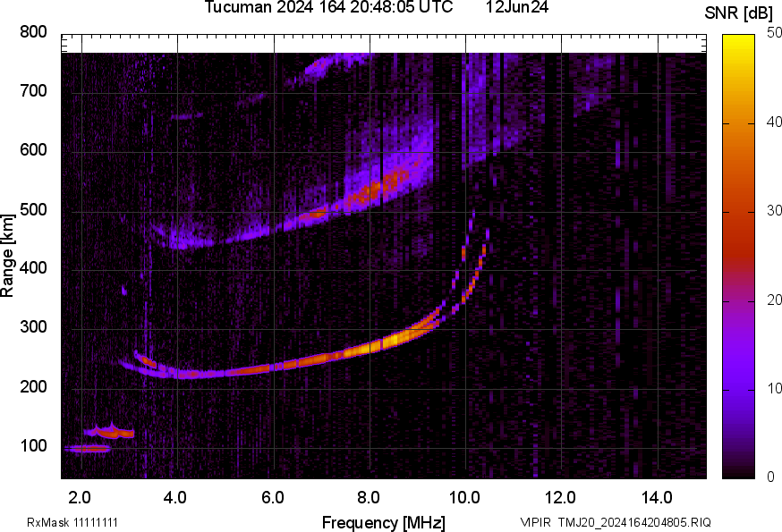Click colorbar tick value '40'
782x532 pixels.
pos(774,122)
